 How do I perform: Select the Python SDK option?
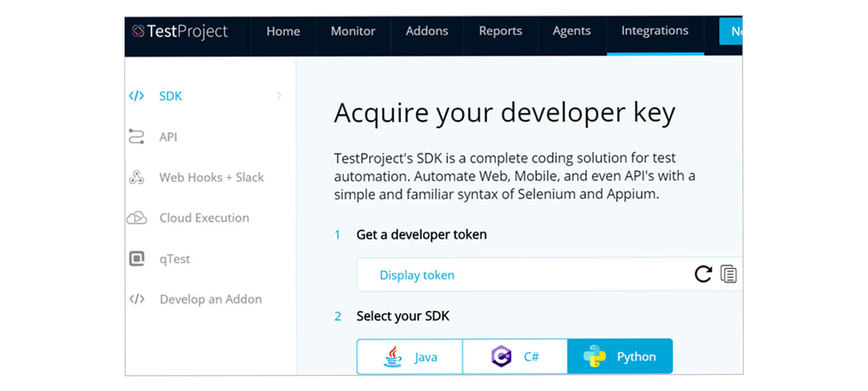tap(620, 356)
